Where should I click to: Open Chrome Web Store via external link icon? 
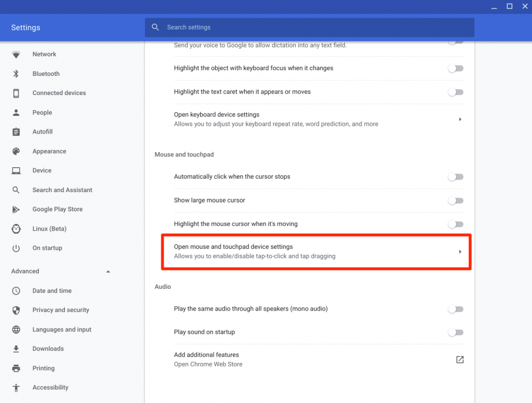(x=459, y=359)
